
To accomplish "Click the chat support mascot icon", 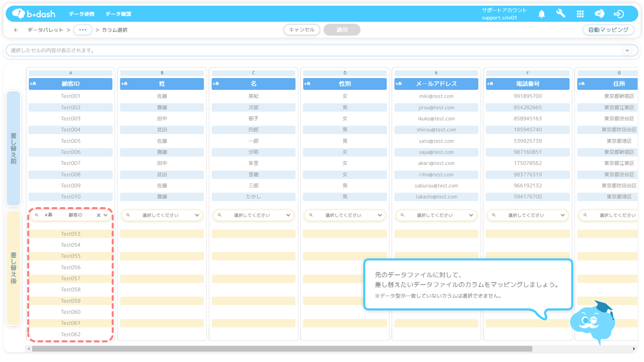I will tap(599, 14).
